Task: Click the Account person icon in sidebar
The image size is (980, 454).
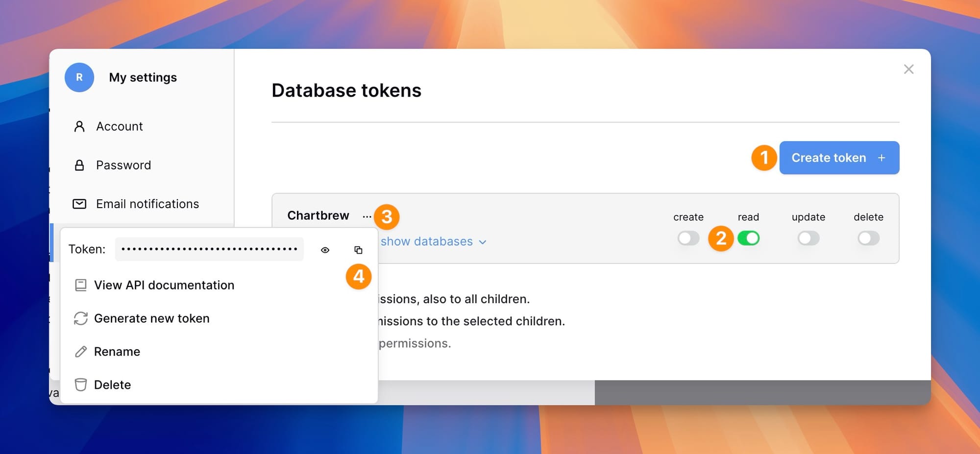Action: coord(79,126)
